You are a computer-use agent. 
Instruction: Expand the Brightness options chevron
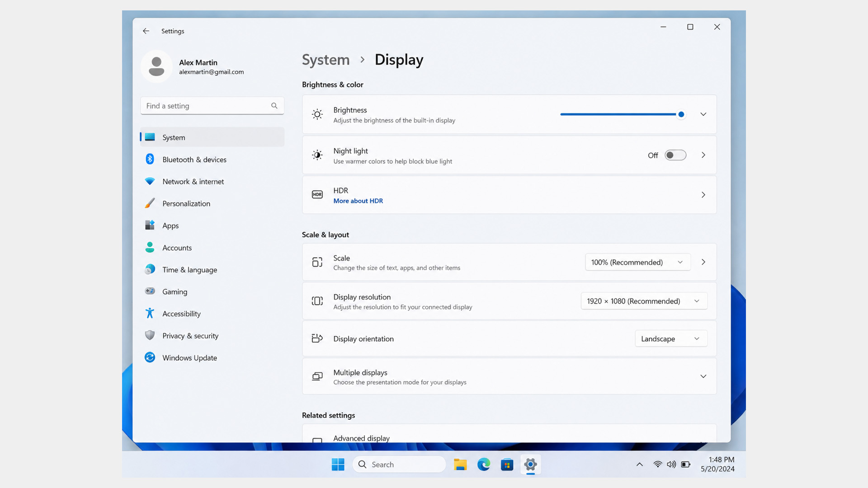point(703,114)
